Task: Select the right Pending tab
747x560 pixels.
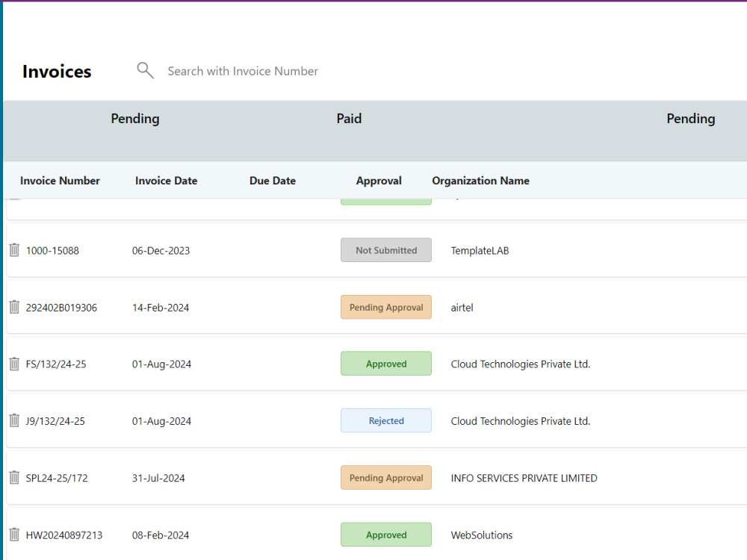Action: pos(690,119)
